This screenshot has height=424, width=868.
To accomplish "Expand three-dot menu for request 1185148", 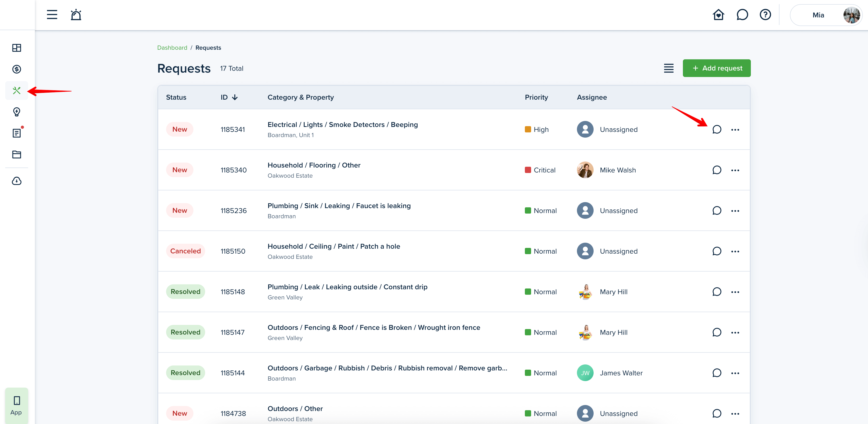I will tap(735, 292).
